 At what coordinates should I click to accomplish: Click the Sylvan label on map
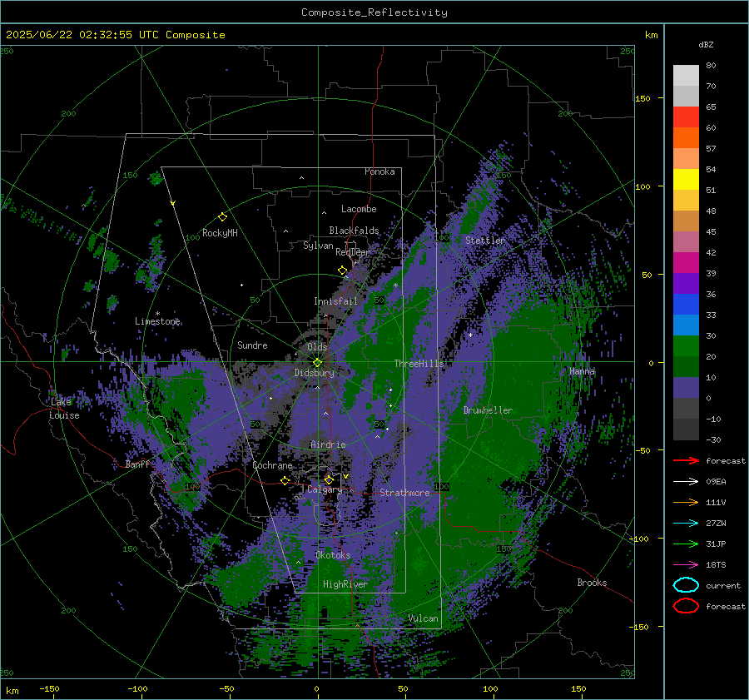coord(318,246)
